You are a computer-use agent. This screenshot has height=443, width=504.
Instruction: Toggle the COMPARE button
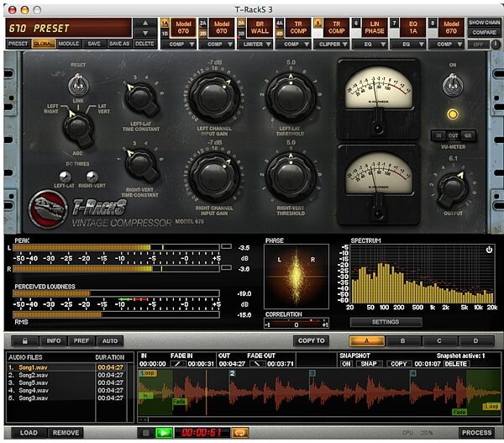[x=484, y=33]
